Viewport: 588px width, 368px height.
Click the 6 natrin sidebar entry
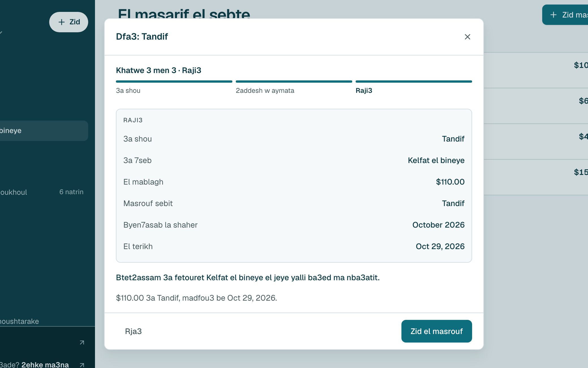[x=71, y=192]
